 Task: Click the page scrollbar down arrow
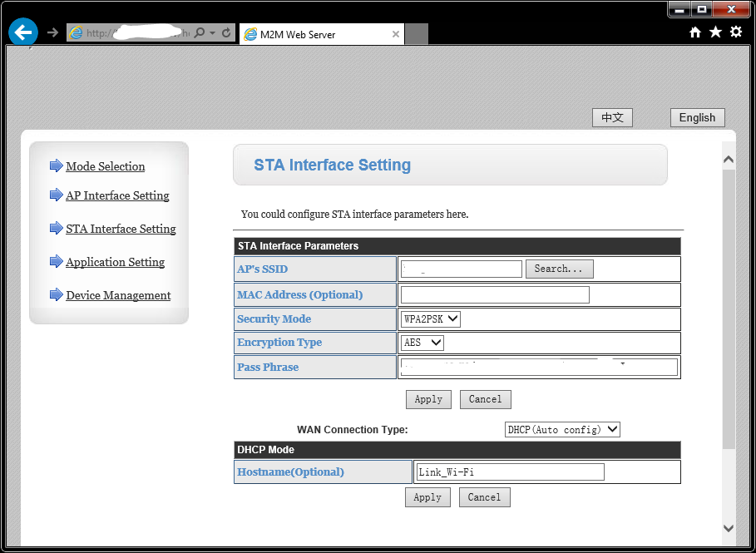(729, 528)
